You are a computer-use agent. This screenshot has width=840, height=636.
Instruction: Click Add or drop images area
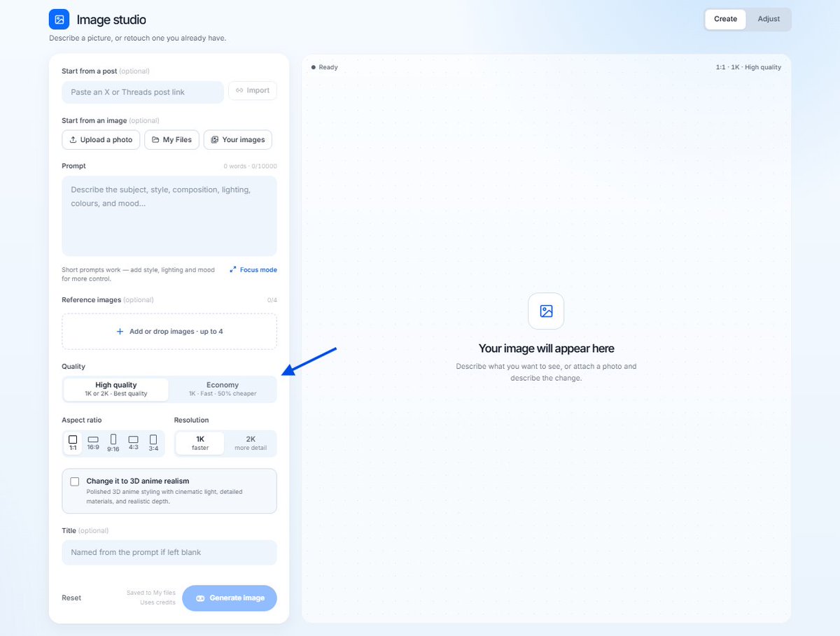[169, 331]
